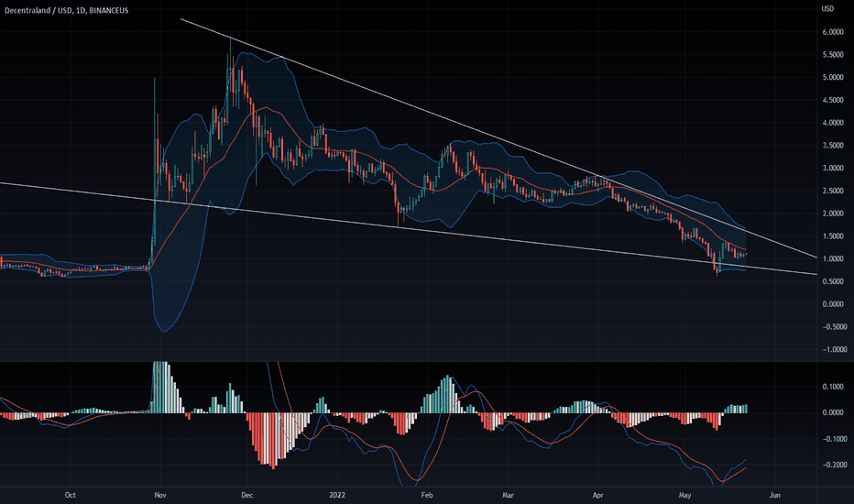This screenshot has width=854, height=504.
Task: Click the 6.0000 price axis label
Action: tap(833, 32)
